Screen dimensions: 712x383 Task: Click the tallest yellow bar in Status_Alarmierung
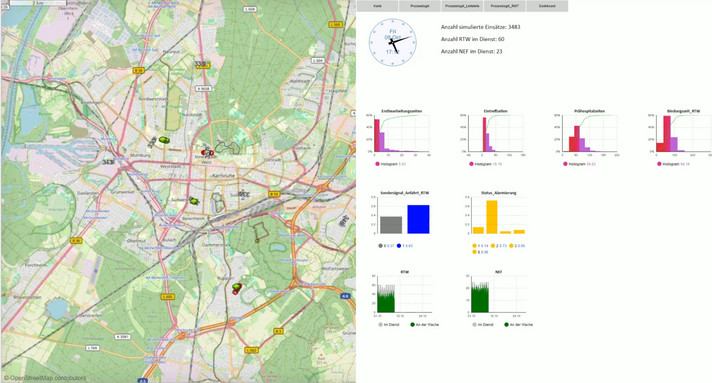click(x=492, y=217)
